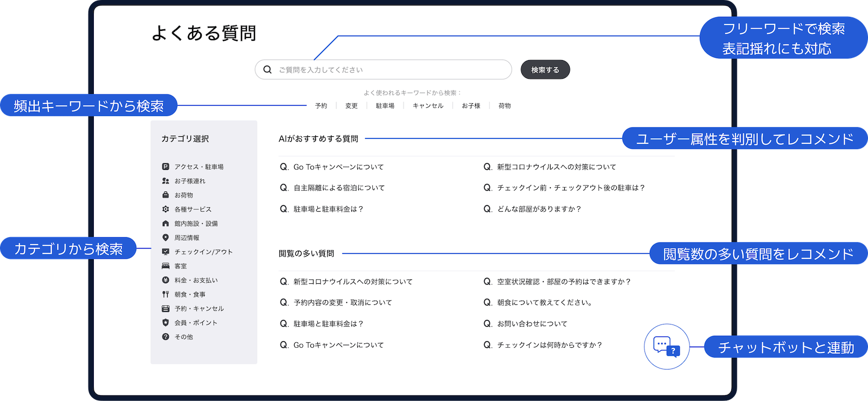Click the yen icon beside 料金・お支払い
Image resolution: width=868 pixels, height=401 pixels.
(165, 280)
